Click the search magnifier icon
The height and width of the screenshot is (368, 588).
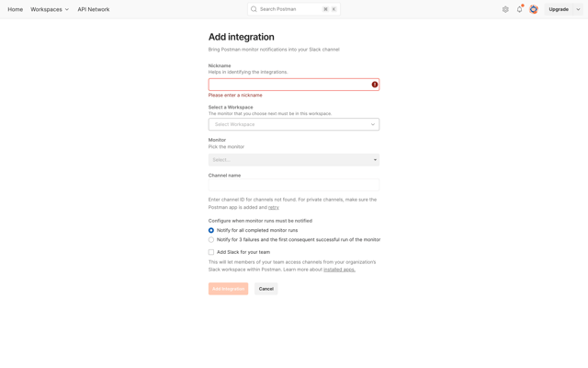(x=254, y=9)
